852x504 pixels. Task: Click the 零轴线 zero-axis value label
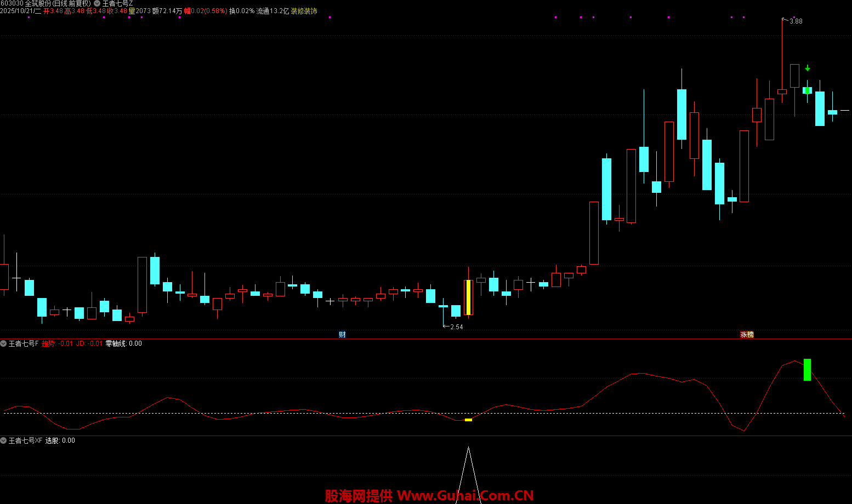[123, 343]
